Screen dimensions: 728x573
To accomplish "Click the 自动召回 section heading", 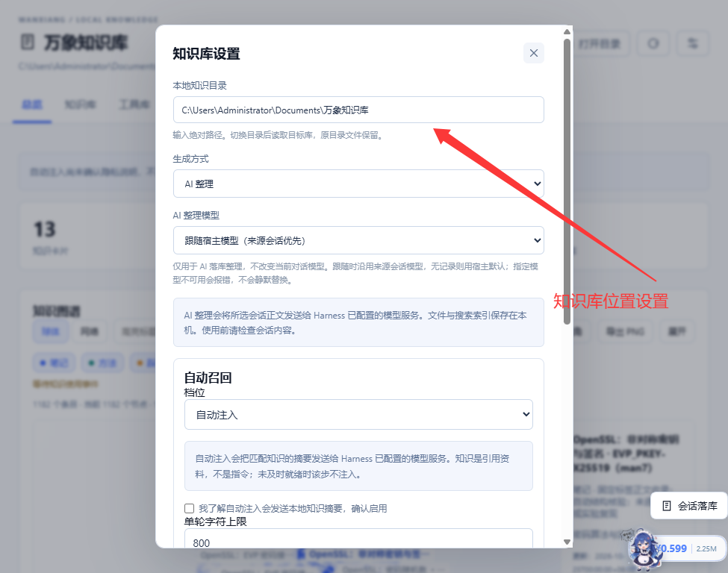I will 208,378.
